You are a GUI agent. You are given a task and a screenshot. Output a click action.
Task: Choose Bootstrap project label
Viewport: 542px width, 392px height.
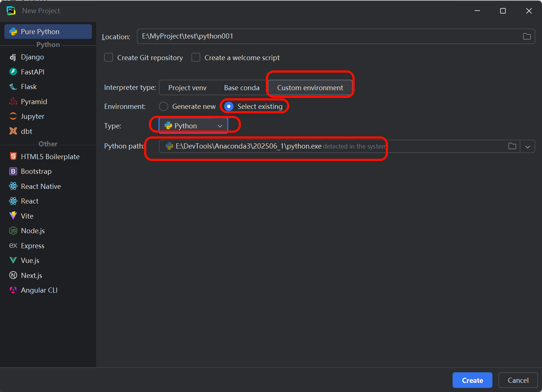(x=36, y=171)
